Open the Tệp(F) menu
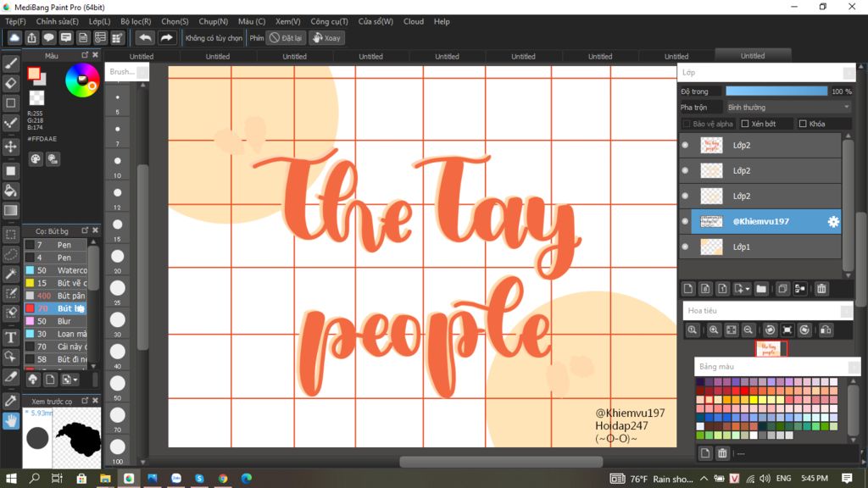This screenshot has height=488, width=868. coord(15,21)
